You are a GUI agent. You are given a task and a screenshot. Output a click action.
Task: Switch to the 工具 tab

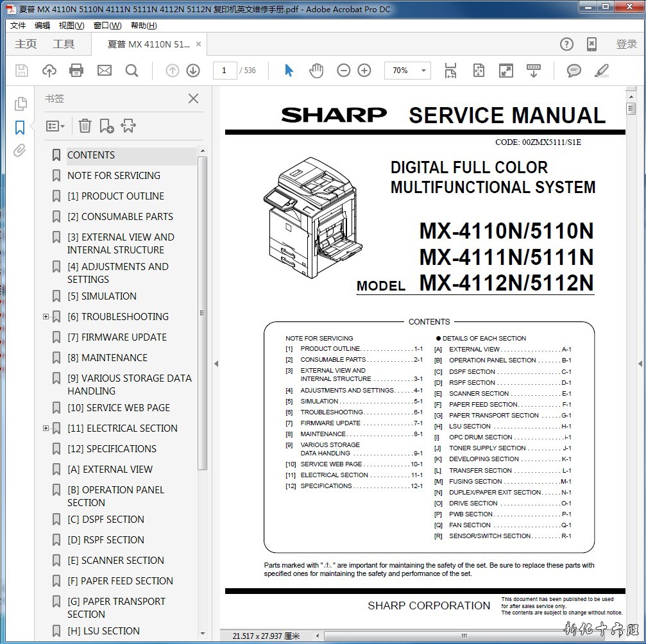[64, 44]
